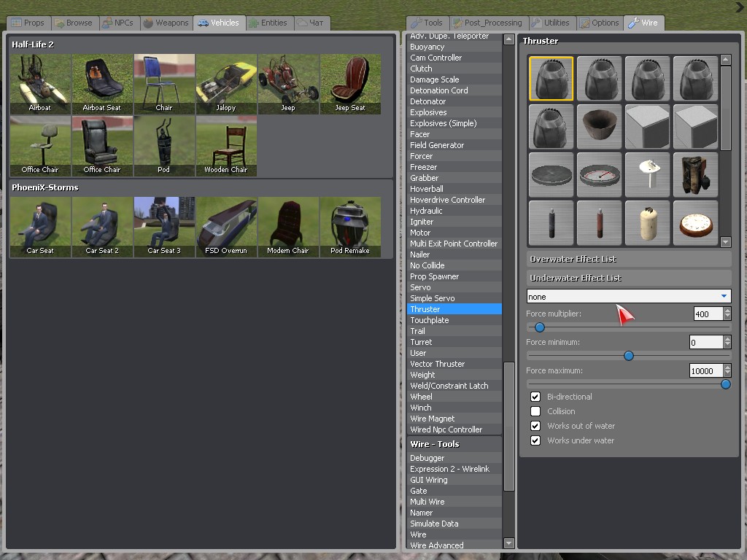Image resolution: width=747 pixels, height=560 pixels.
Task: Switch to the Weapons tab
Action: (x=166, y=23)
